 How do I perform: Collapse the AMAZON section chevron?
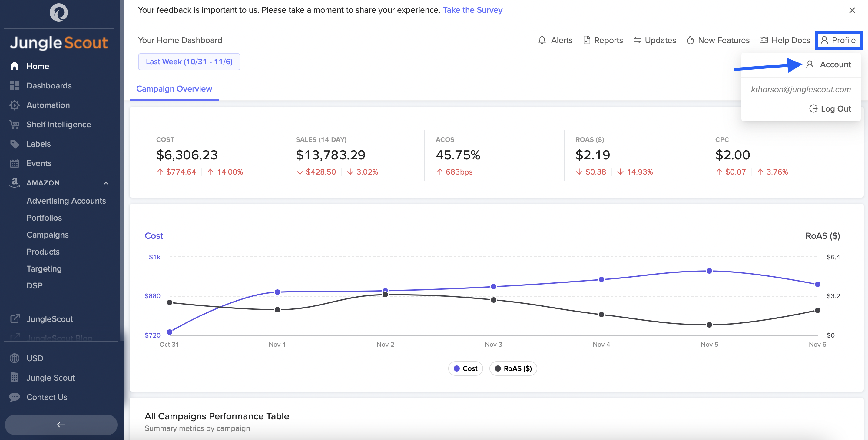pos(106,183)
